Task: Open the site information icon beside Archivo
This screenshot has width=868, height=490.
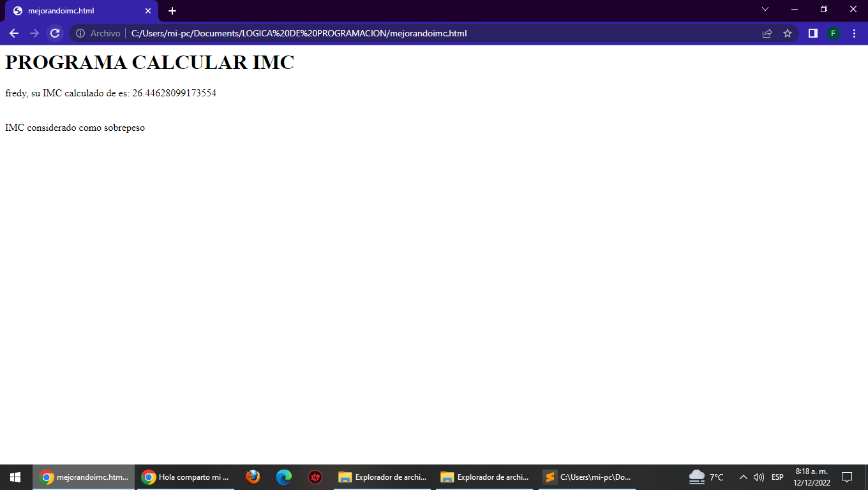Action: 80,33
